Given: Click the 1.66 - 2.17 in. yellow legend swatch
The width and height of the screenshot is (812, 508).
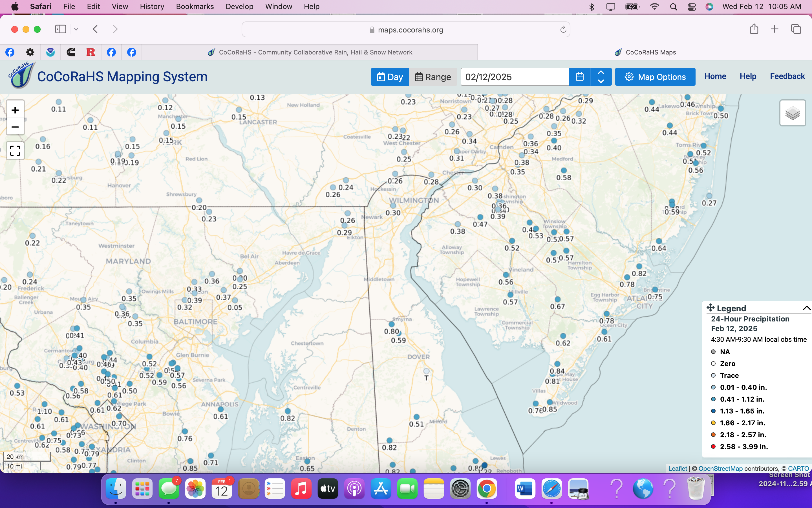Looking at the screenshot, I should [713, 423].
